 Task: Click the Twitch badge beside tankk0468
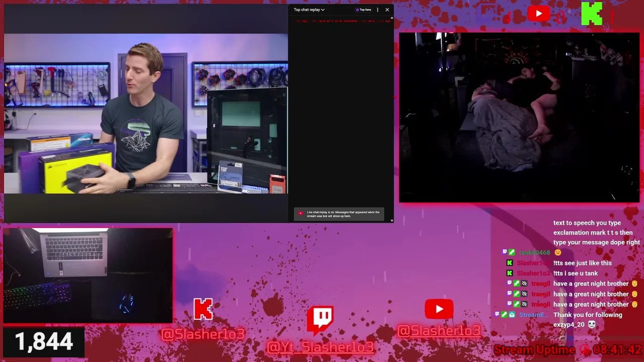505,252
